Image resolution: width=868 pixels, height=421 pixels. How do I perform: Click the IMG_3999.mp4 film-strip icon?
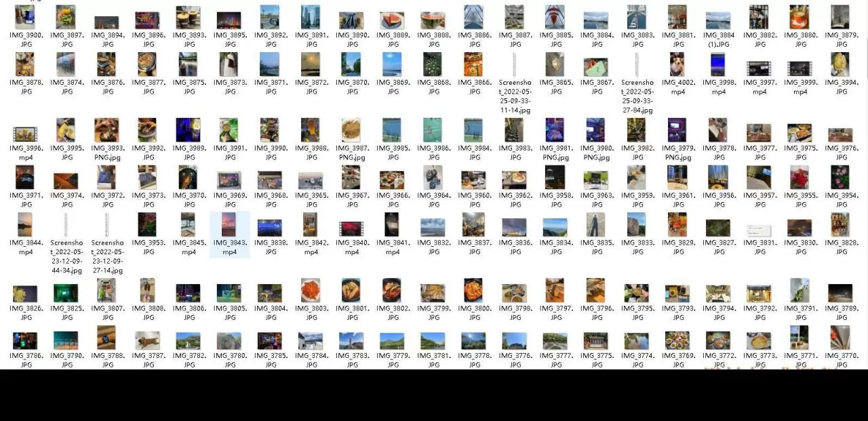tap(800, 68)
